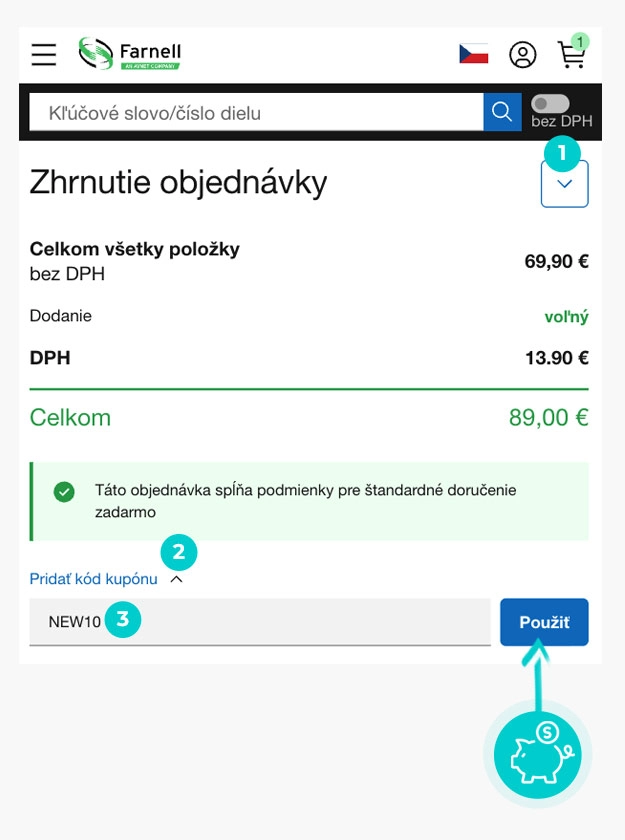Image resolution: width=625 pixels, height=840 pixels.
Task: Click the step 2 teal marker
Action: click(x=179, y=552)
